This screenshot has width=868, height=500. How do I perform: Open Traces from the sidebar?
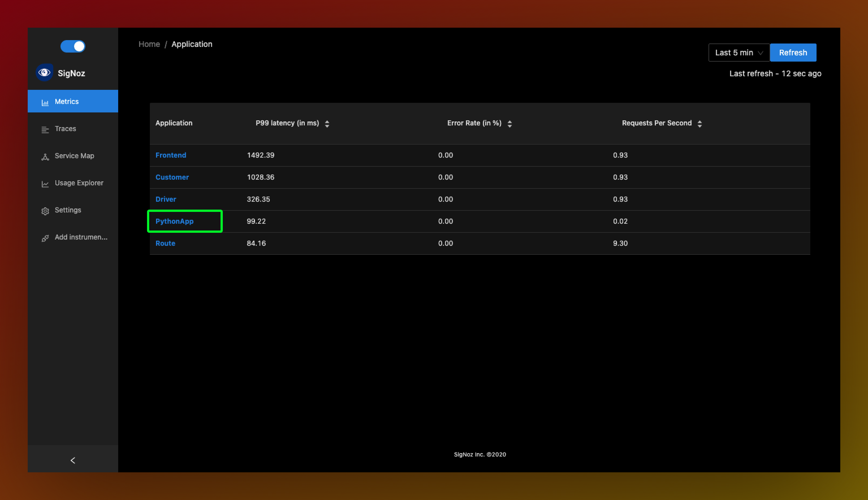pos(65,129)
